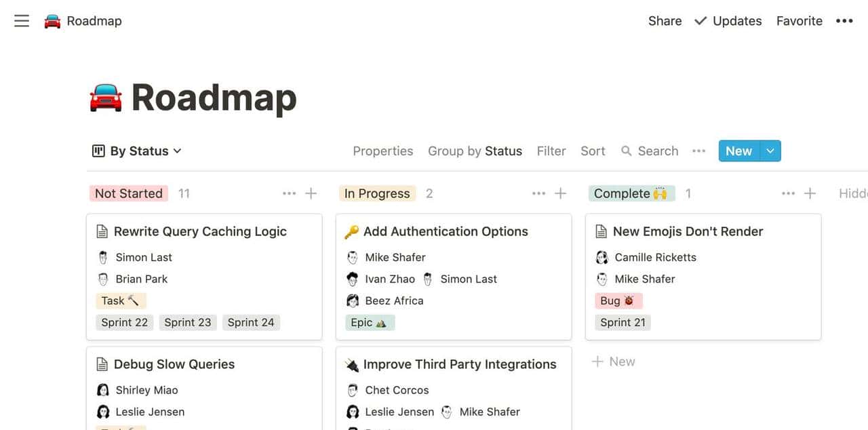Click the Complete column three-dot menu
The height and width of the screenshot is (430, 868).
(788, 193)
